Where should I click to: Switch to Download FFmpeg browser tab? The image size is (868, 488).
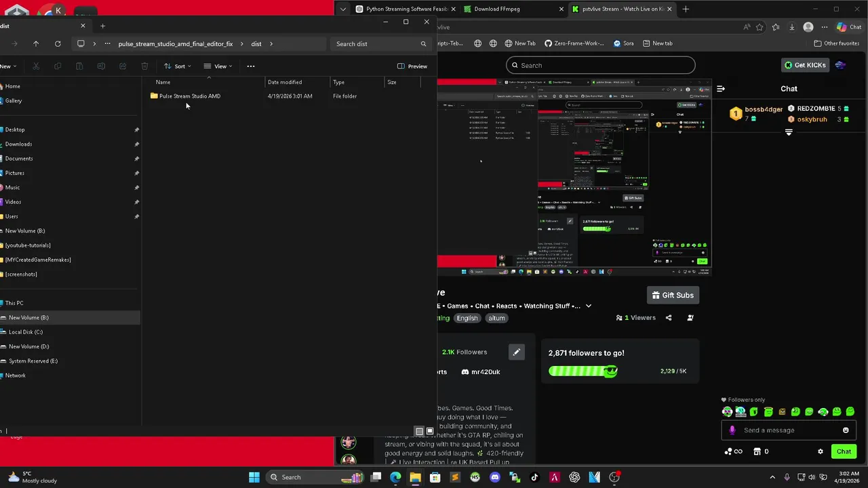(514, 9)
